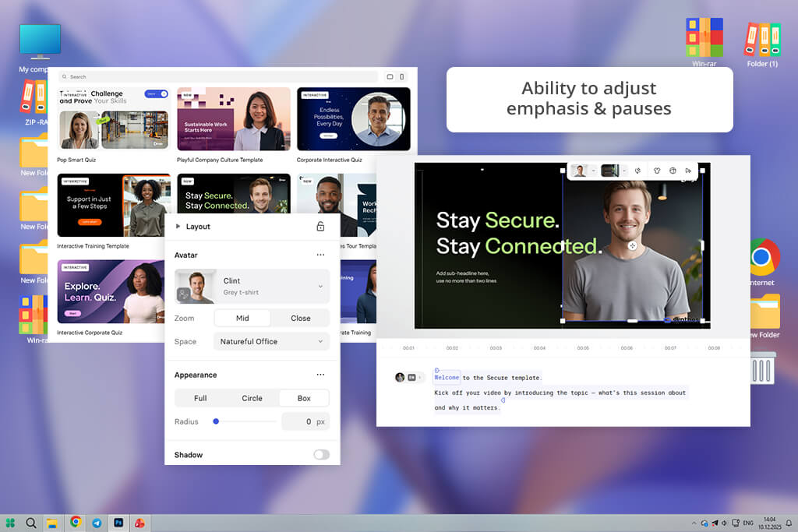Open the Natureful Office space dropdown
The height and width of the screenshot is (532, 798).
[x=271, y=341]
